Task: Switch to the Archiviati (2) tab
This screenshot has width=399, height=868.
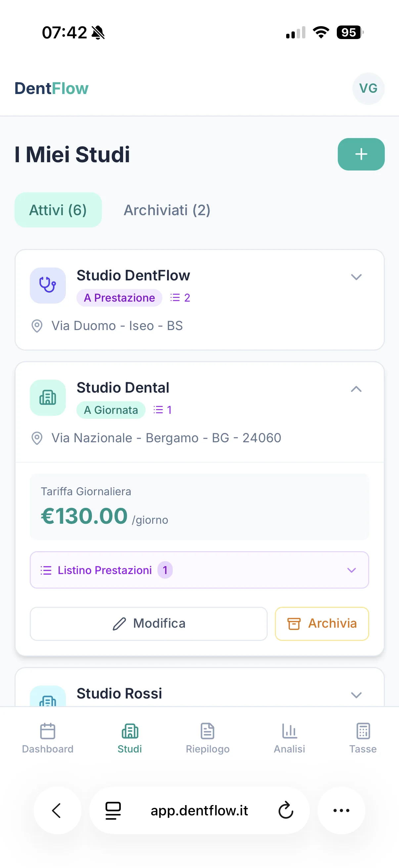Action: 167,210
